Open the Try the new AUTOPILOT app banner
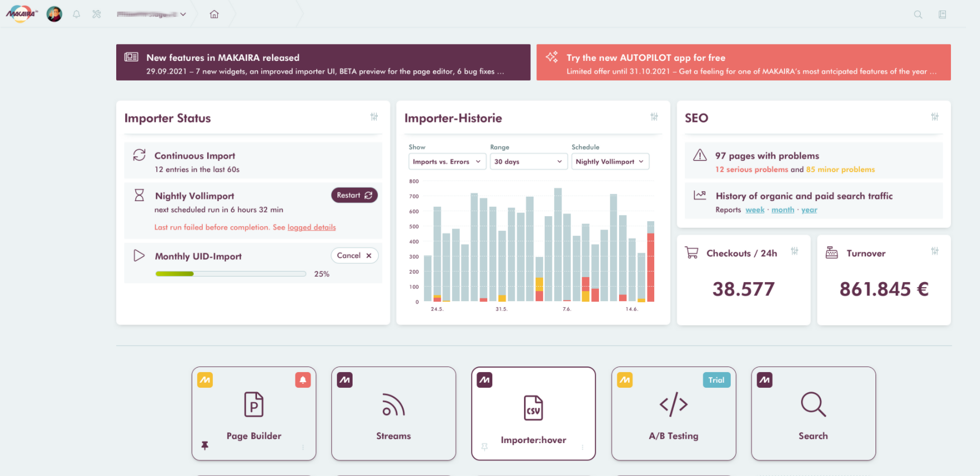Viewport: 980px width, 476px height. coord(744,63)
